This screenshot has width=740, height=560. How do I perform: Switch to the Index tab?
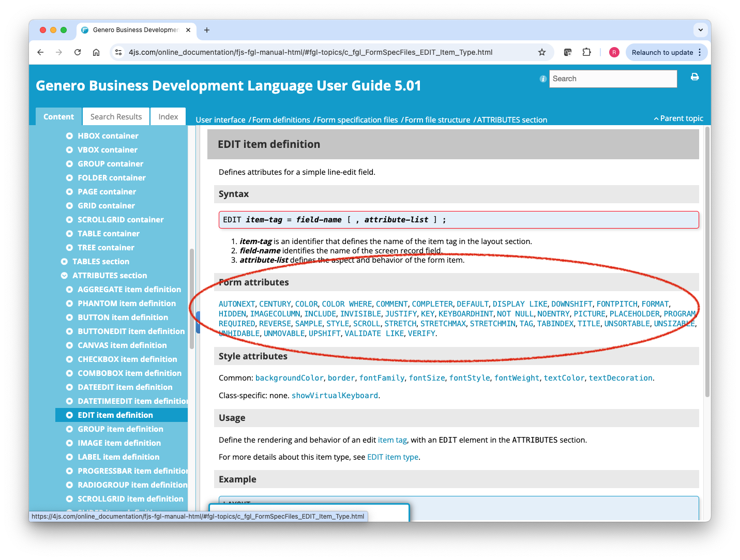[x=168, y=117]
